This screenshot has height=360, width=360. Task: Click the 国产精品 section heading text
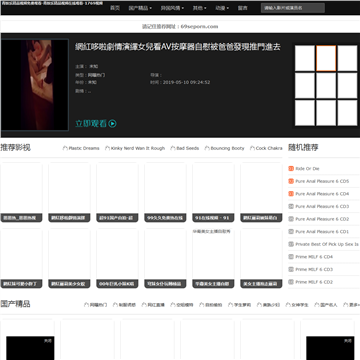point(16,304)
